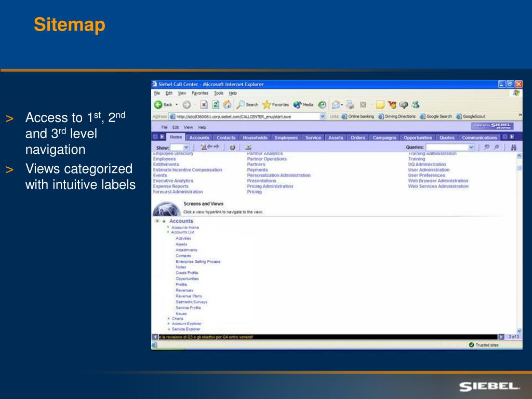
Task: Click the Messenger people icon
Action: click(416, 105)
